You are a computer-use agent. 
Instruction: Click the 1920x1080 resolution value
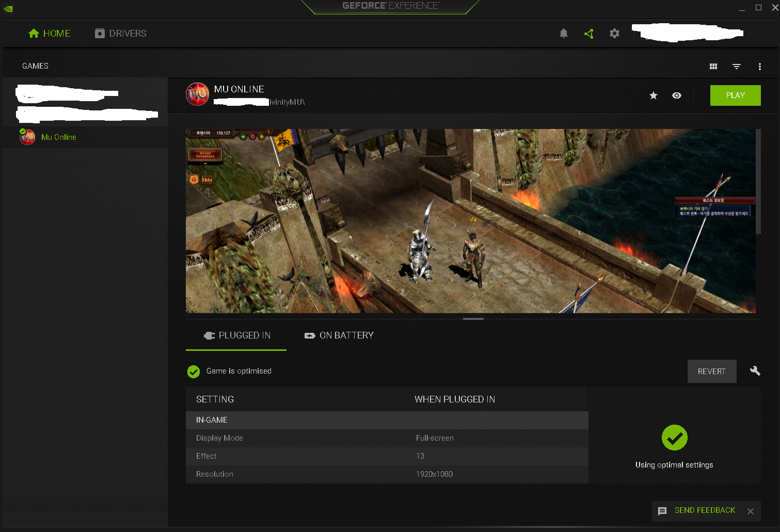pyautogui.click(x=435, y=474)
